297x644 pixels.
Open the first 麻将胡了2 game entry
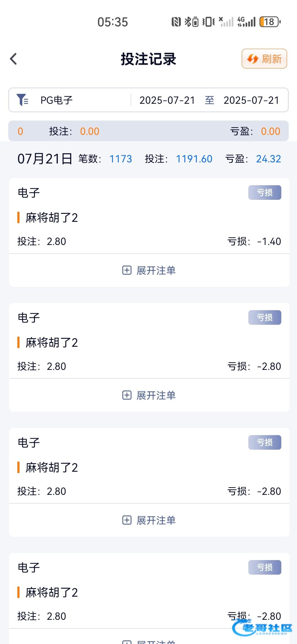(x=52, y=218)
